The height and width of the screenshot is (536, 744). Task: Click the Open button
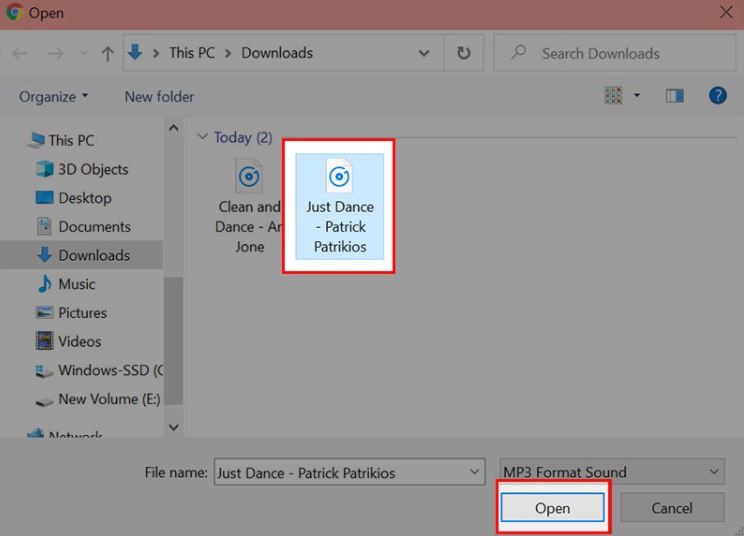(553, 508)
